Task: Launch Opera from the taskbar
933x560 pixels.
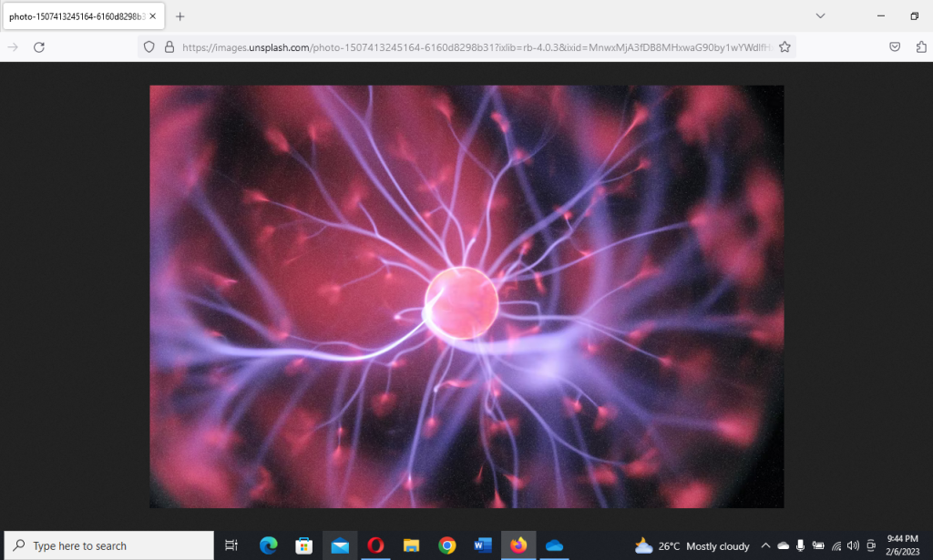Action: [375, 545]
